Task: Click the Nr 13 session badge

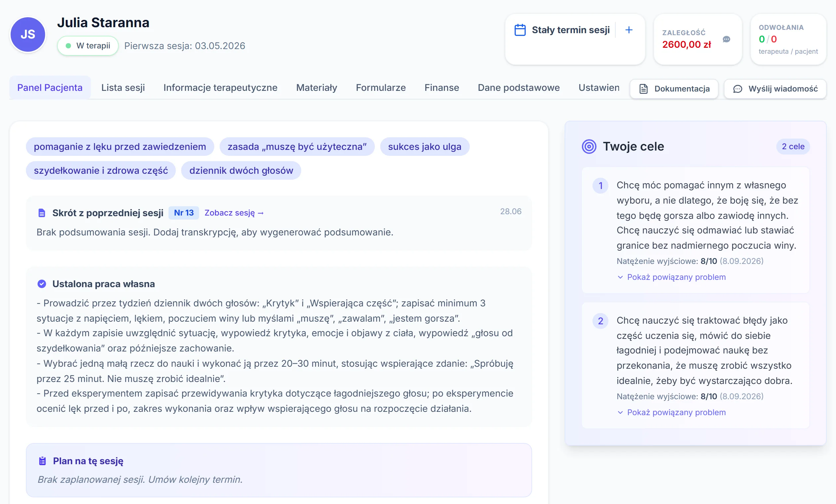Action: pos(183,213)
